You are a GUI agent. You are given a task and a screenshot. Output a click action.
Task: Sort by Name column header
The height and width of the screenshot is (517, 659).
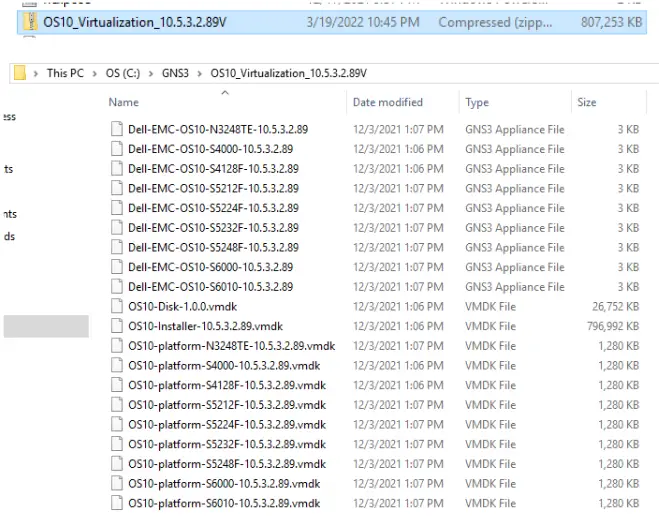pyautogui.click(x=124, y=102)
